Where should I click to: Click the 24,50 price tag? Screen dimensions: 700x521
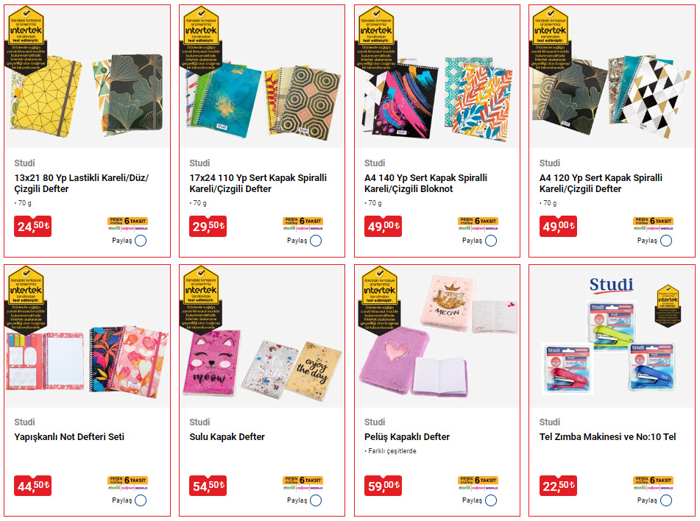click(33, 226)
